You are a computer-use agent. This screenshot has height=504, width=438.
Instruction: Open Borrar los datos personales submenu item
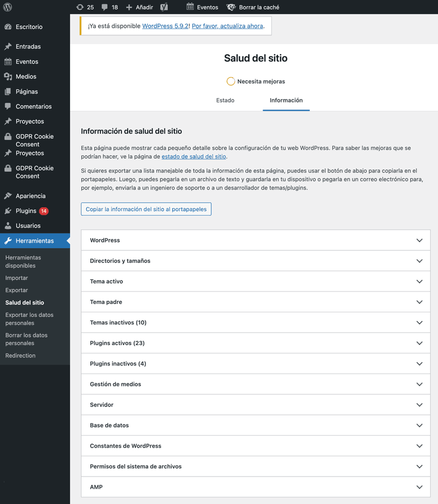coord(26,339)
